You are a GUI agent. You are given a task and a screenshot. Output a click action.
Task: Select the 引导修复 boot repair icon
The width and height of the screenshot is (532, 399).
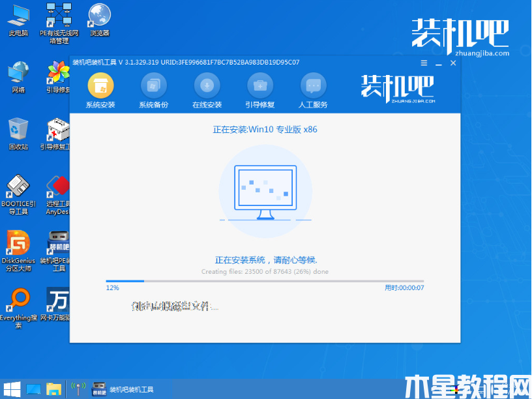(x=260, y=85)
